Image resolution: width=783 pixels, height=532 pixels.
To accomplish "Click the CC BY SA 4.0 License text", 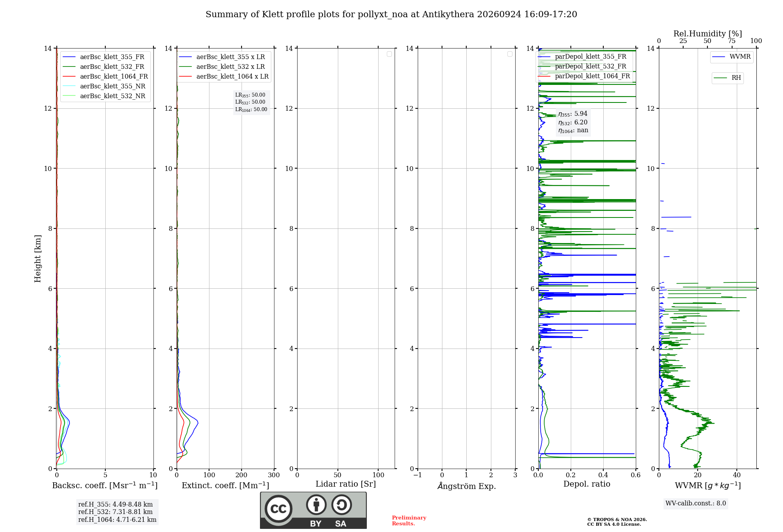I will click(614, 524).
